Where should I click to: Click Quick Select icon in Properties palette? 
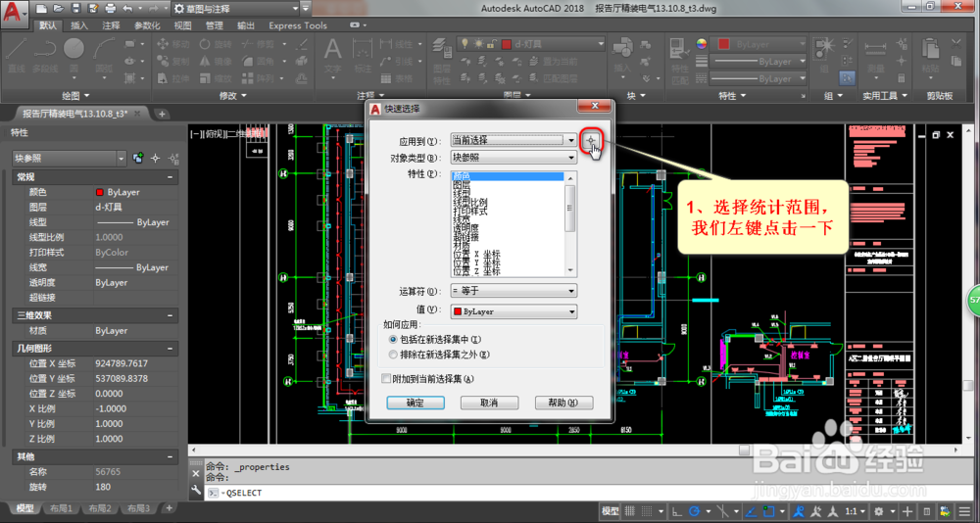pyautogui.click(x=173, y=159)
